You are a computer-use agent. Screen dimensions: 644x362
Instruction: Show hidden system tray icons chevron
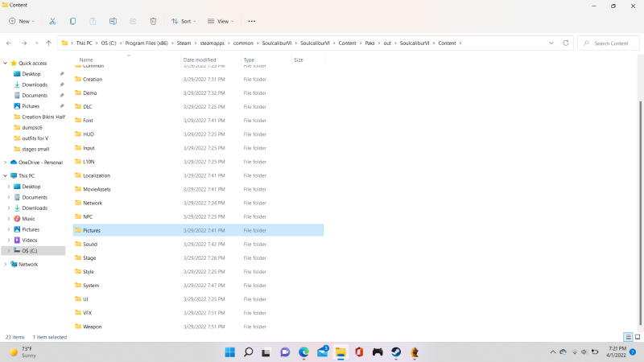[x=553, y=352]
